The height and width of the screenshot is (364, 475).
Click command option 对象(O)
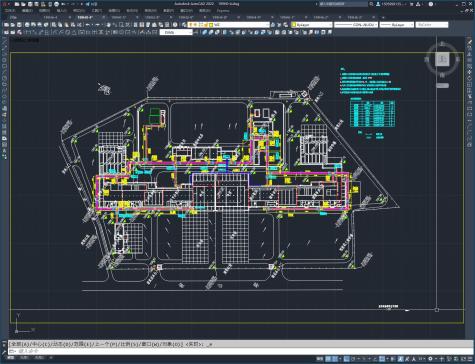click(172, 344)
